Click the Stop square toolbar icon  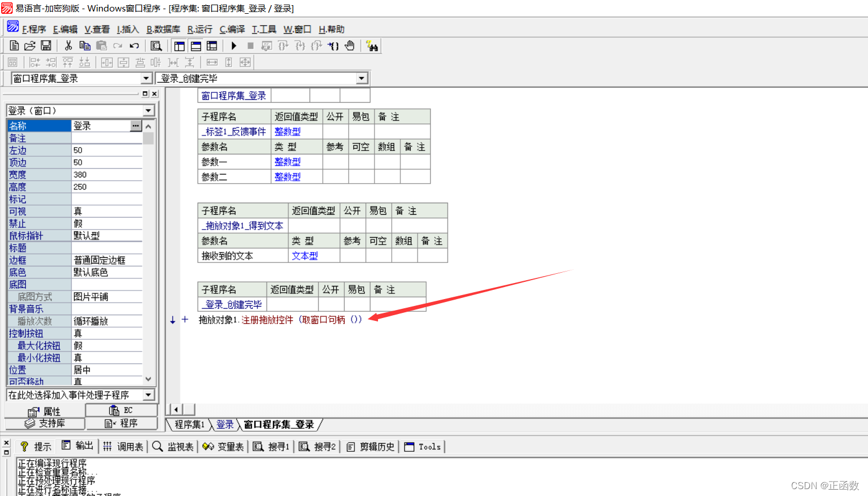click(250, 46)
